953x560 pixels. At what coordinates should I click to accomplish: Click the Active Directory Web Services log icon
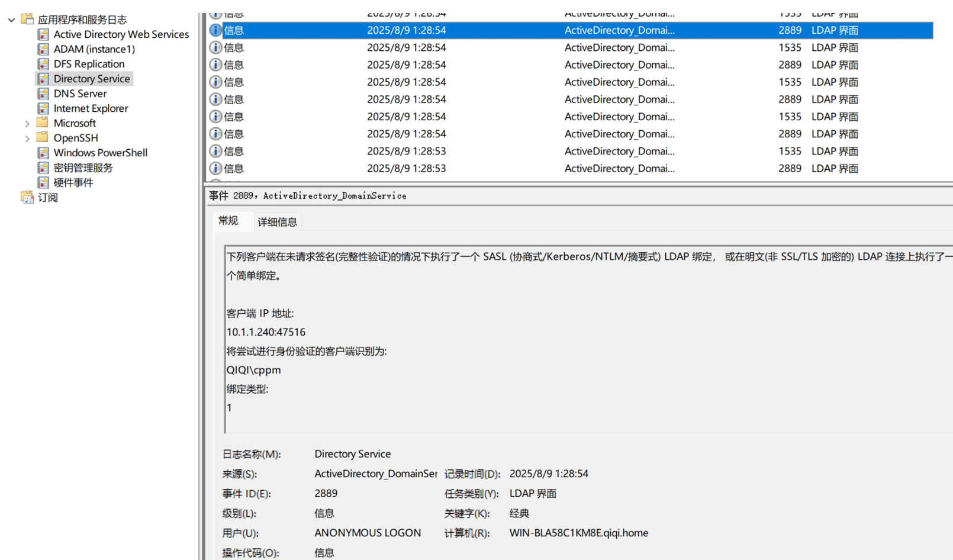pos(43,34)
